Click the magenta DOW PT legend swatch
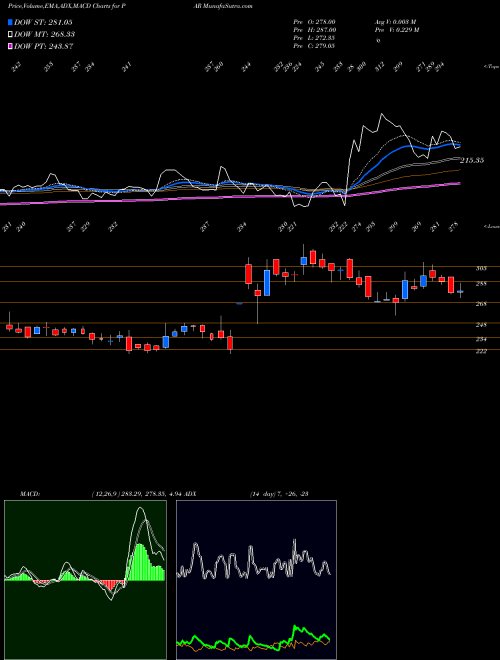Screen dimensions: 500x660 point(11,46)
